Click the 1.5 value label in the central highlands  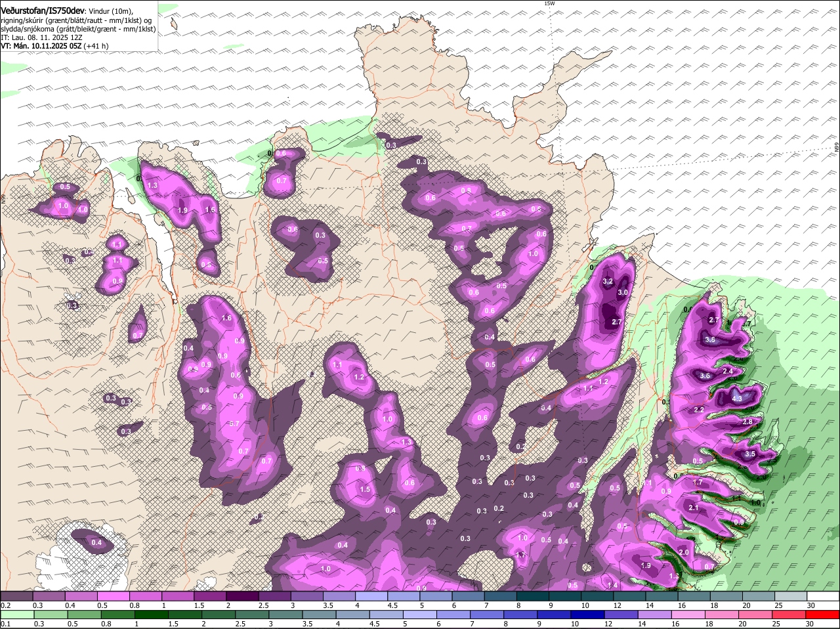(x=365, y=489)
